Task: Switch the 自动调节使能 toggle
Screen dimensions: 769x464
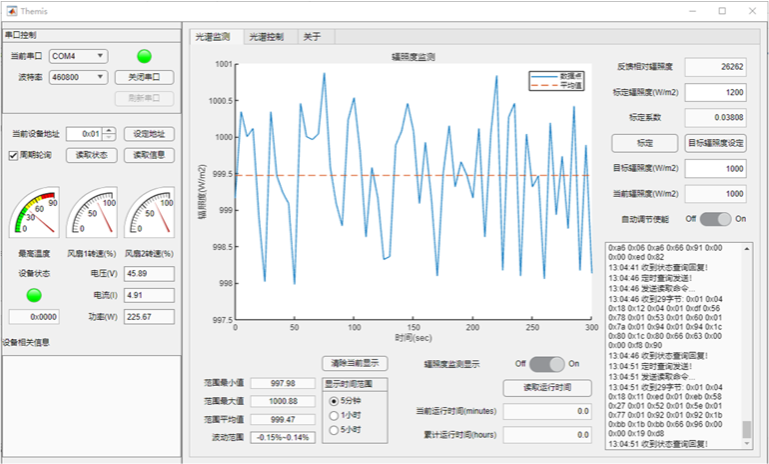Action: 715,219
